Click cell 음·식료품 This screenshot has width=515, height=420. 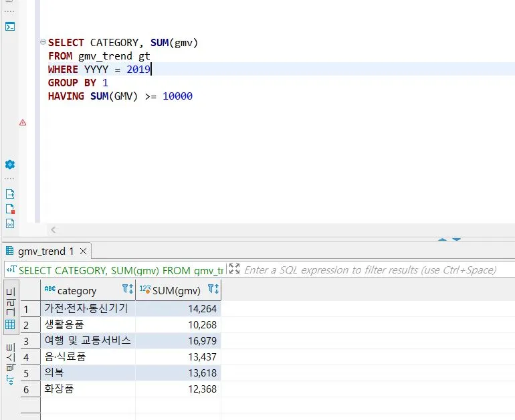pos(88,357)
